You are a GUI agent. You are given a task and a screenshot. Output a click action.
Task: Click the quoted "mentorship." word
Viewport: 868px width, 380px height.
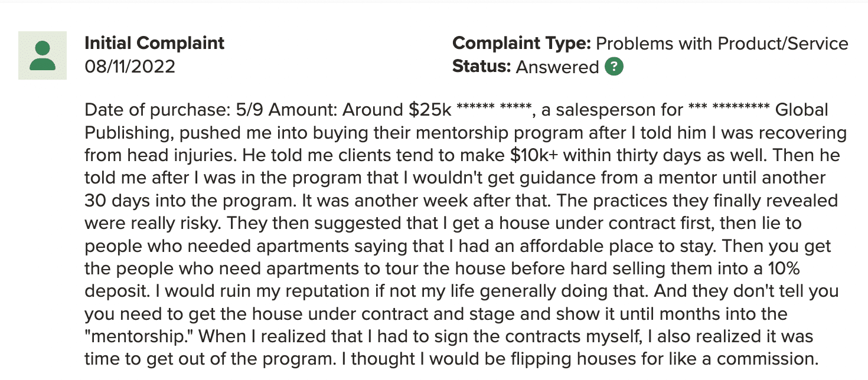pos(140,336)
